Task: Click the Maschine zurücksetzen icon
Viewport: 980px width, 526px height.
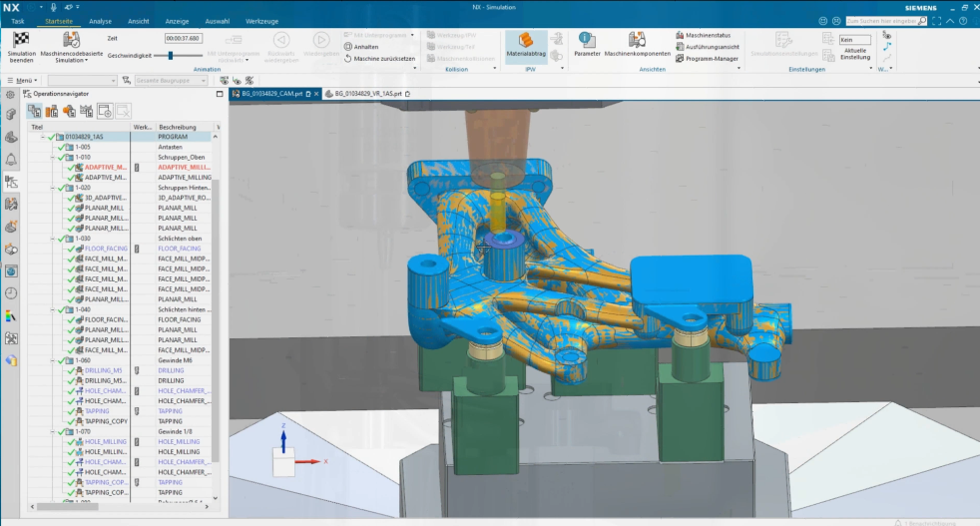Action: pos(347,59)
